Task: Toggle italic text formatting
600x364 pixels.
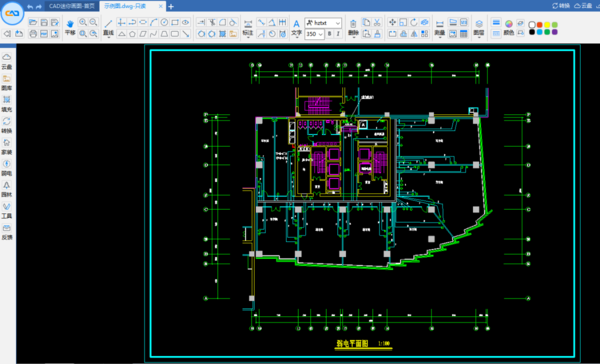Action: click(338, 34)
